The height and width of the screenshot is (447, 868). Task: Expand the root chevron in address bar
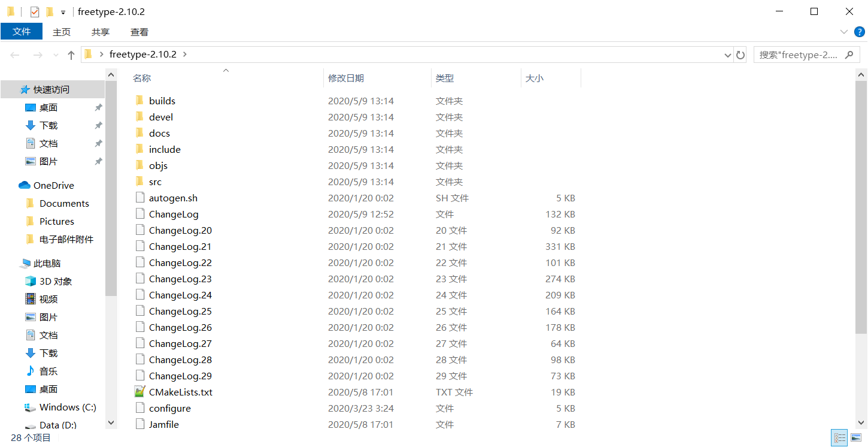point(102,54)
